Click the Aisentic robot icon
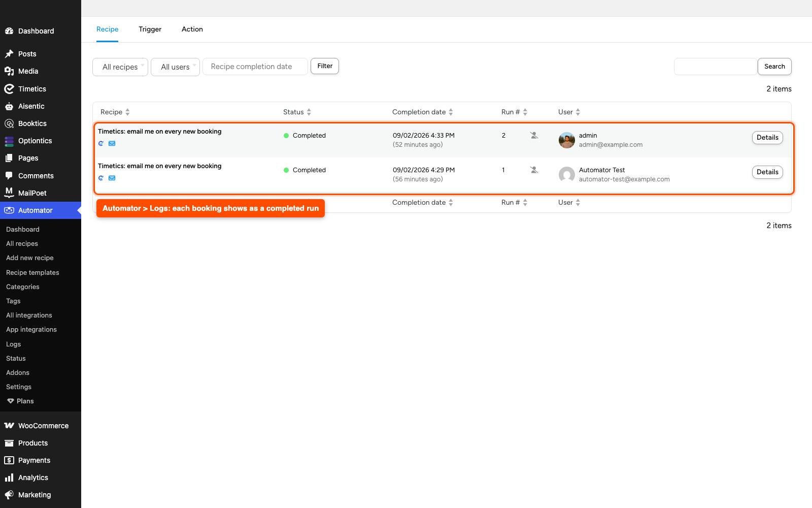Viewport: 812px width, 508px height. pyautogui.click(x=9, y=106)
